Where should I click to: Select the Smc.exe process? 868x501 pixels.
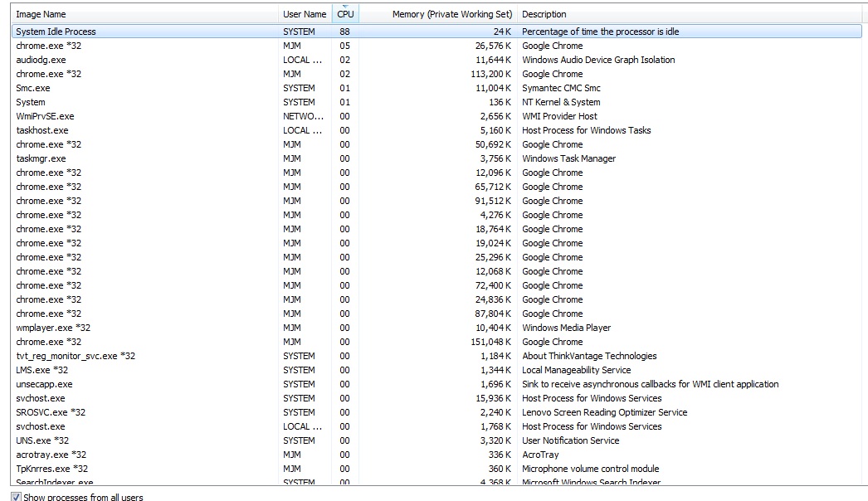pos(32,88)
